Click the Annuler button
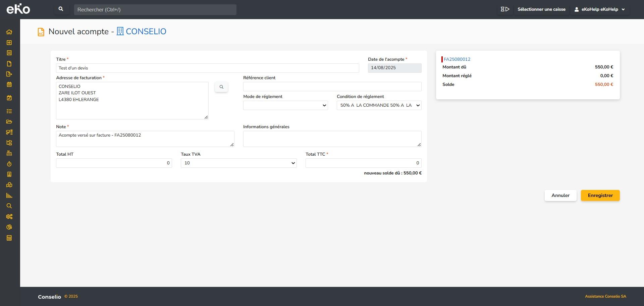Image resolution: width=644 pixels, height=306 pixels. tap(560, 196)
